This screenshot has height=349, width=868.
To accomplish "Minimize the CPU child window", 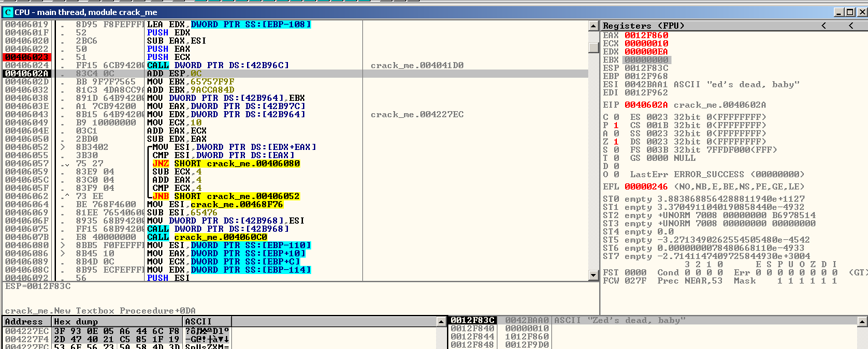I will tap(839, 12).
